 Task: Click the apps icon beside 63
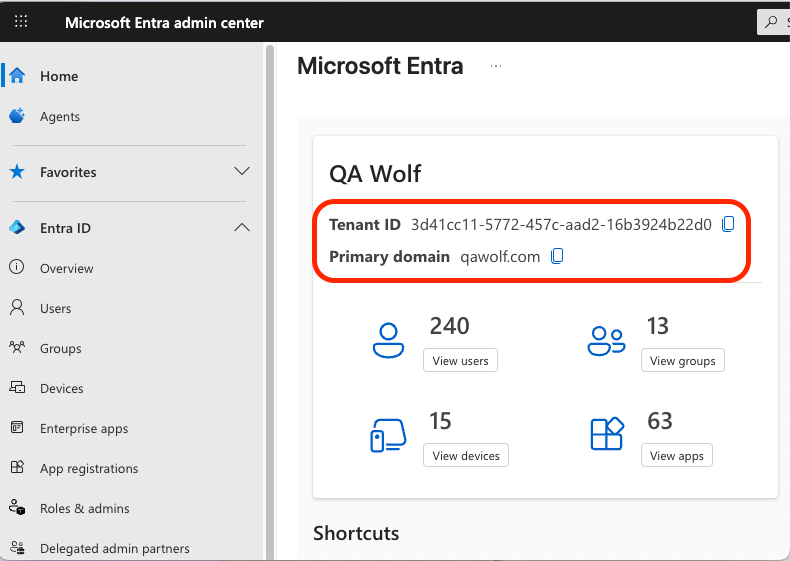[x=607, y=433]
